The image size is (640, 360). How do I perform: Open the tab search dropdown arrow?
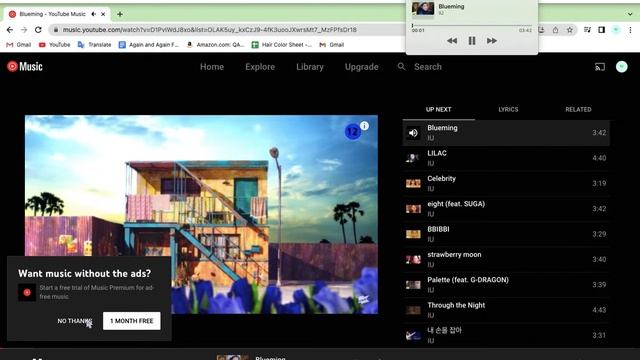pyautogui.click(x=630, y=14)
